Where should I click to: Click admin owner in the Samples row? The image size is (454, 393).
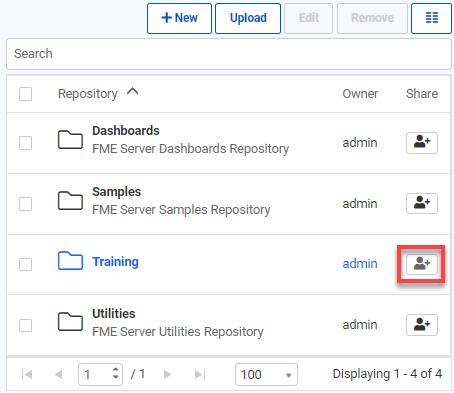360,204
